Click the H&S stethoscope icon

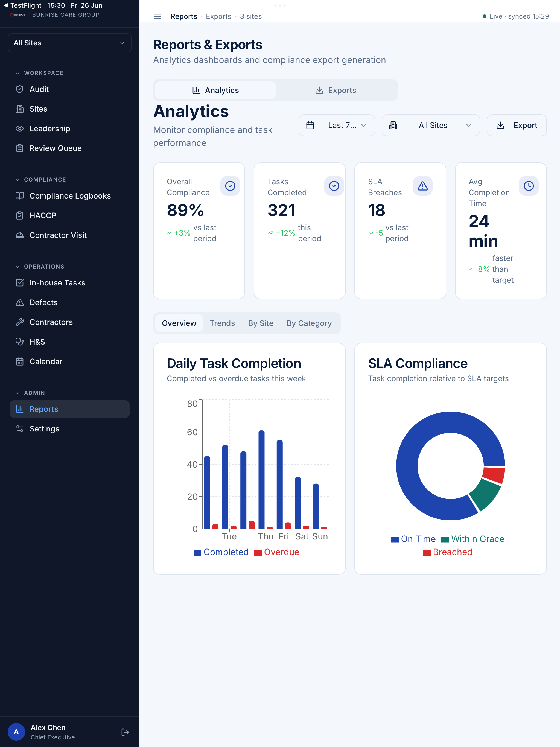coord(20,342)
